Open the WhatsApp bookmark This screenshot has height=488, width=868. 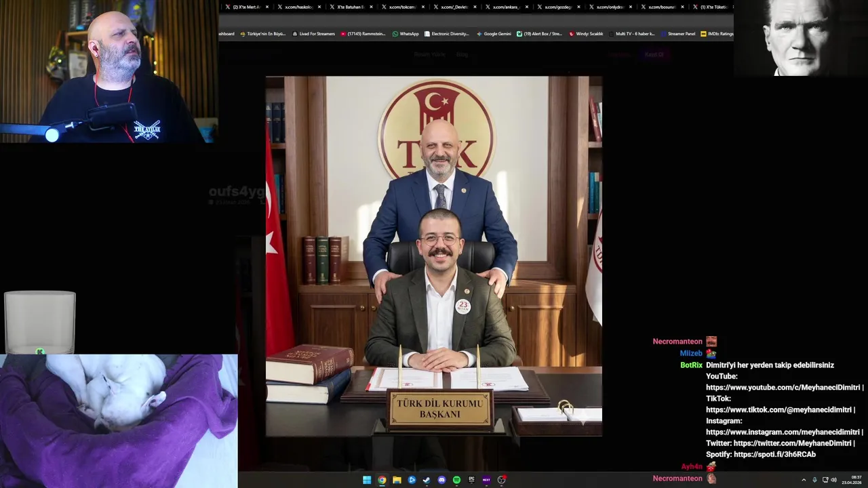[406, 34]
